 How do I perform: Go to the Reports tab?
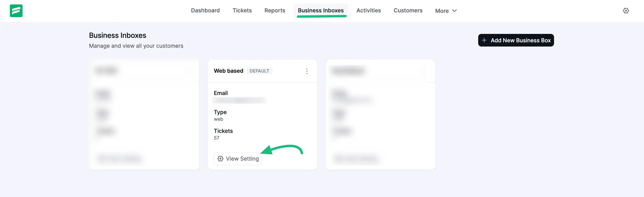(275, 10)
